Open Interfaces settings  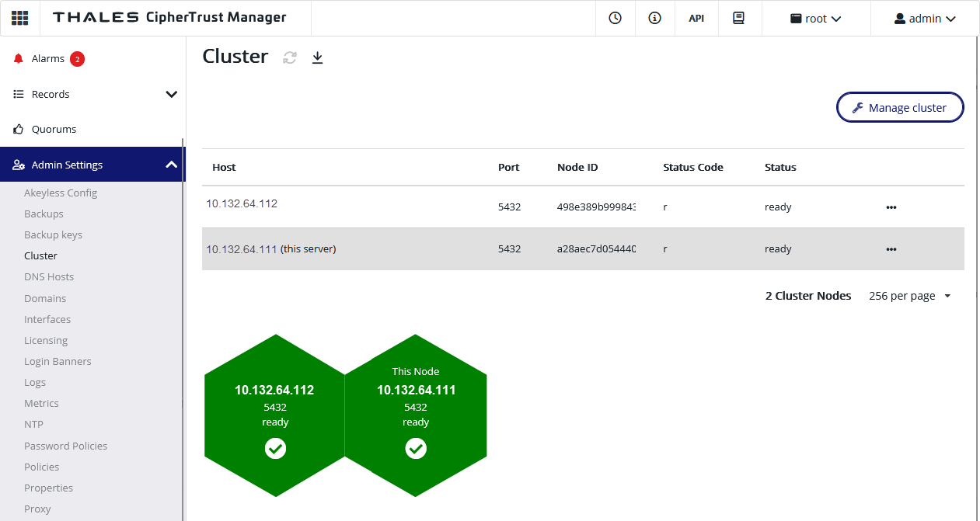pos(47,319)
